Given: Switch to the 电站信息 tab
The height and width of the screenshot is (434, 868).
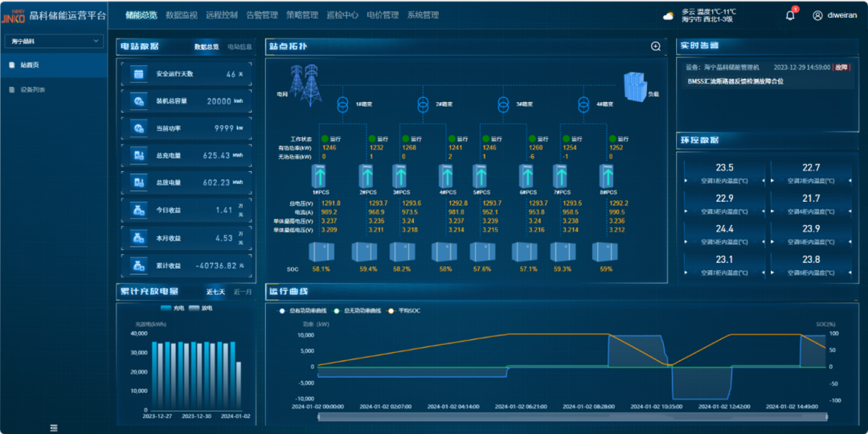Looking at the screenshot, I should 240,47.
